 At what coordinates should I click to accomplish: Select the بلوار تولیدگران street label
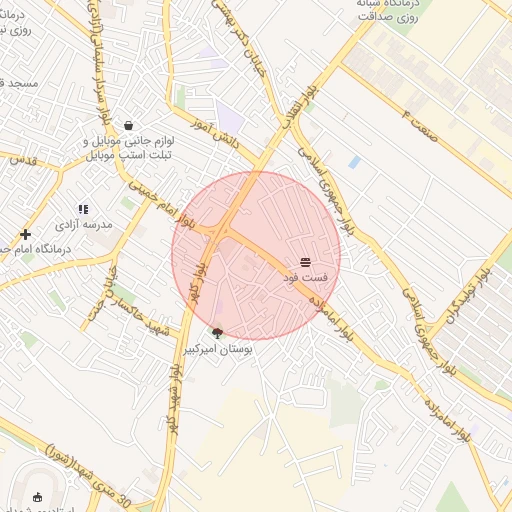tap(470, 296)
